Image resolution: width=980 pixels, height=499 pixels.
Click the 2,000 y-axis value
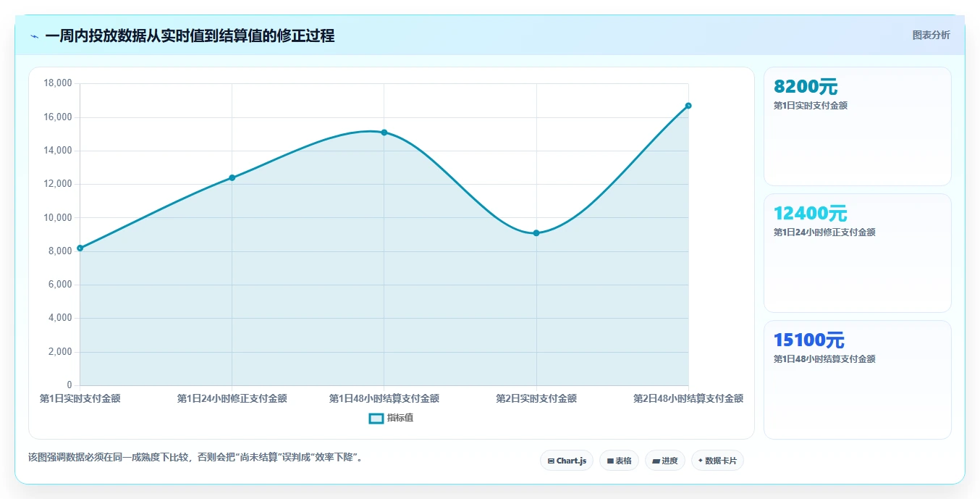60,352
